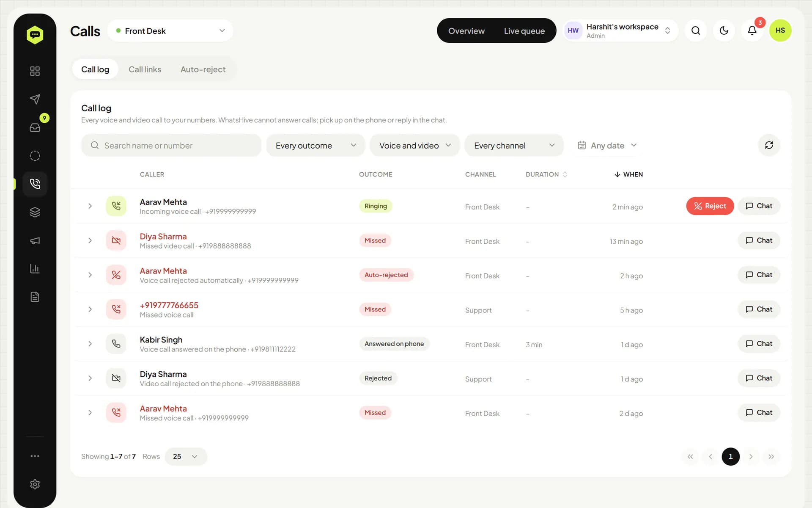Viewport: 812px width, 508px height.
Task: Expand the +919777766655 missed call row
Action: 90,309
